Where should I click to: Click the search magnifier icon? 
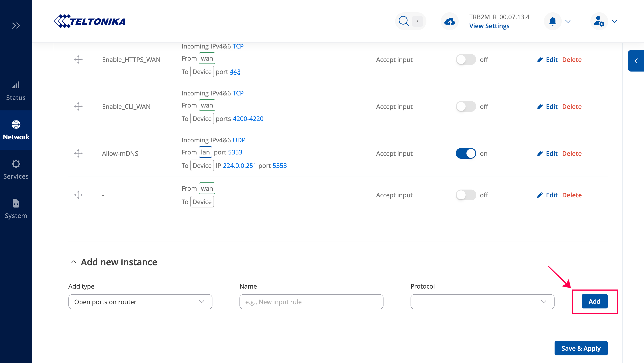(x=403, y=21)
